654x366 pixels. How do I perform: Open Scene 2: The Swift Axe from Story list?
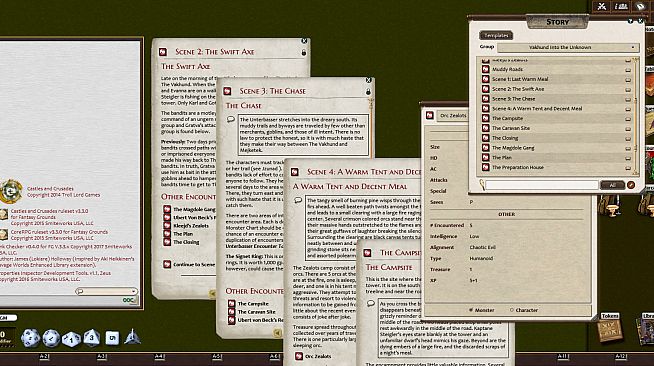click(x=518, y=89)
